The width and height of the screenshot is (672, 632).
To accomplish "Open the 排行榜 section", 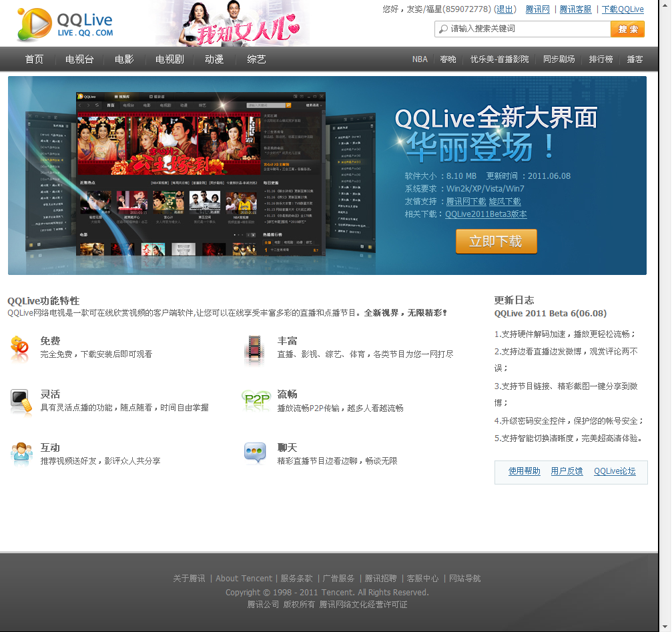I will [x=601, y=59].
